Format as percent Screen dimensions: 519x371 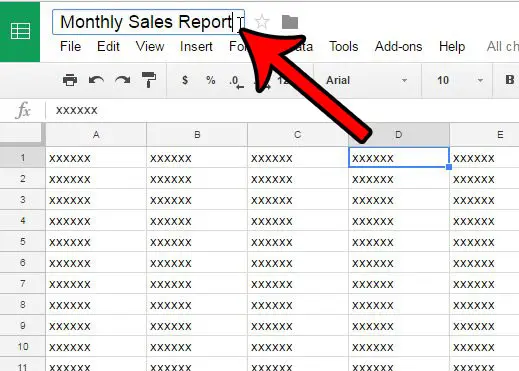[x=211, y=80]
